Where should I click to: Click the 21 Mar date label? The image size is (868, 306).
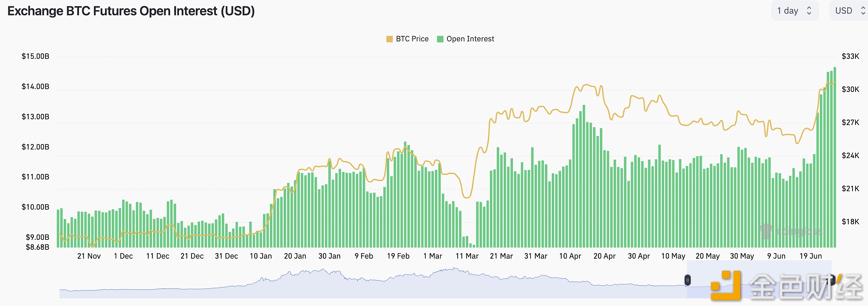502,256
